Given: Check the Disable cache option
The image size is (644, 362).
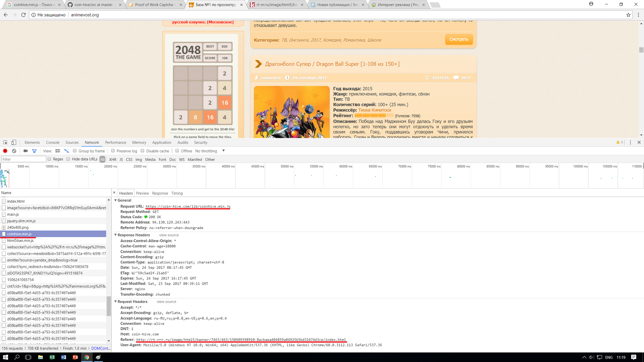Looking at the screenshot, I should click(x=143, y=151).
